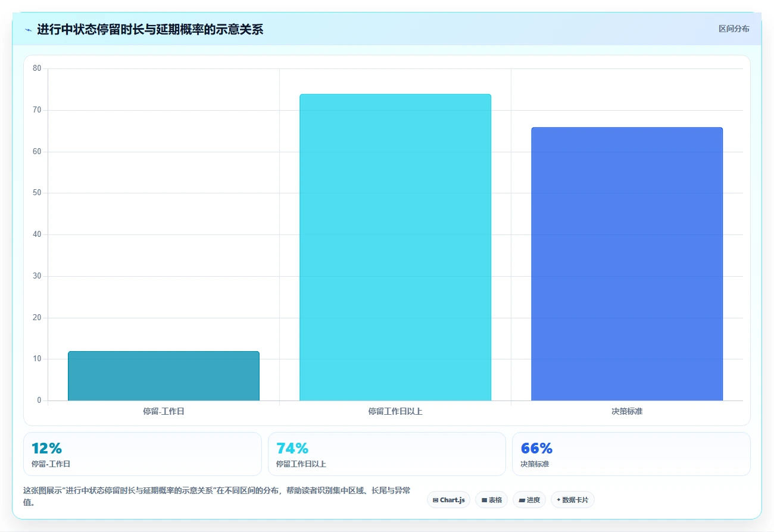Click the y-axis value 60
This screenshot has width=774, height=532.
37,152
